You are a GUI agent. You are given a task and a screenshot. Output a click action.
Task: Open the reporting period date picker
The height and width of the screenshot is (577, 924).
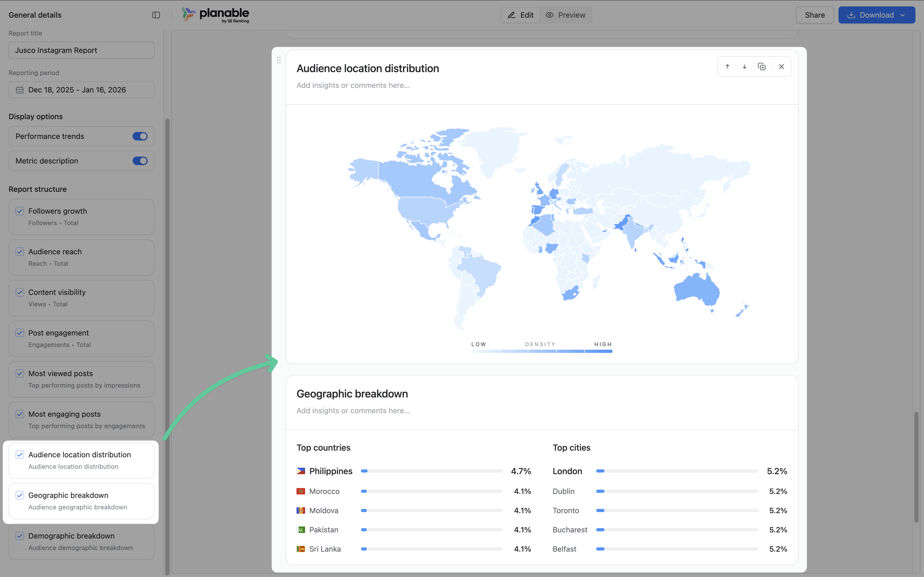(x=81, y=90)
